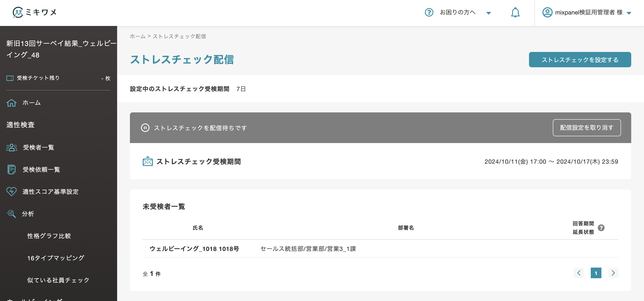The image size is (644, 301).
Task: Open 性格グラフ比較 from sidebar
Action: 49,236
